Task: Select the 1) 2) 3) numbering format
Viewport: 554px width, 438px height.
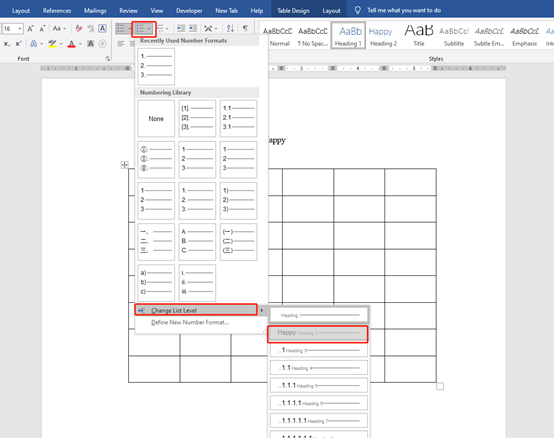Action: click(x=238, y=201)
